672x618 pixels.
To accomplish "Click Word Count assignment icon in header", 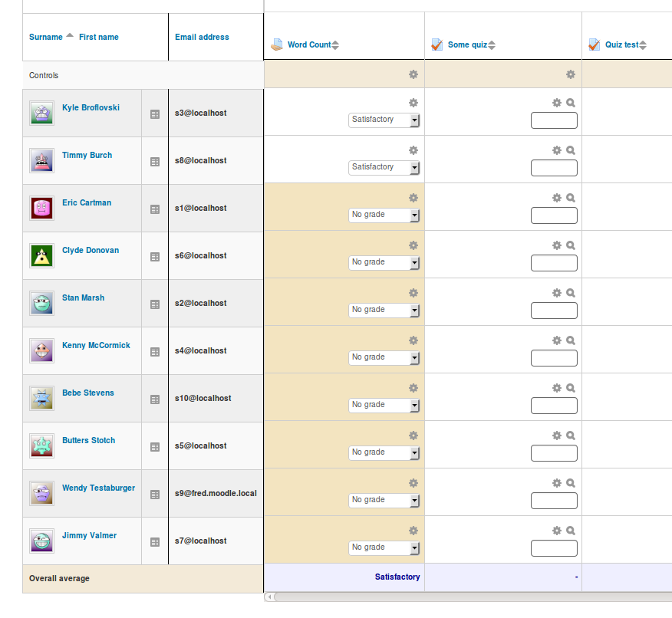I will [x=277, y=44].
